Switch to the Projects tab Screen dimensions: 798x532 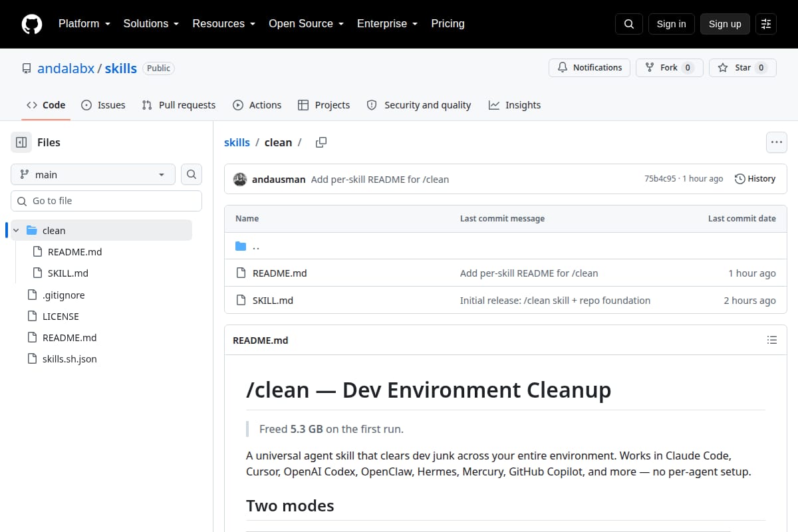pyautogui.click(x=324, y=105)
